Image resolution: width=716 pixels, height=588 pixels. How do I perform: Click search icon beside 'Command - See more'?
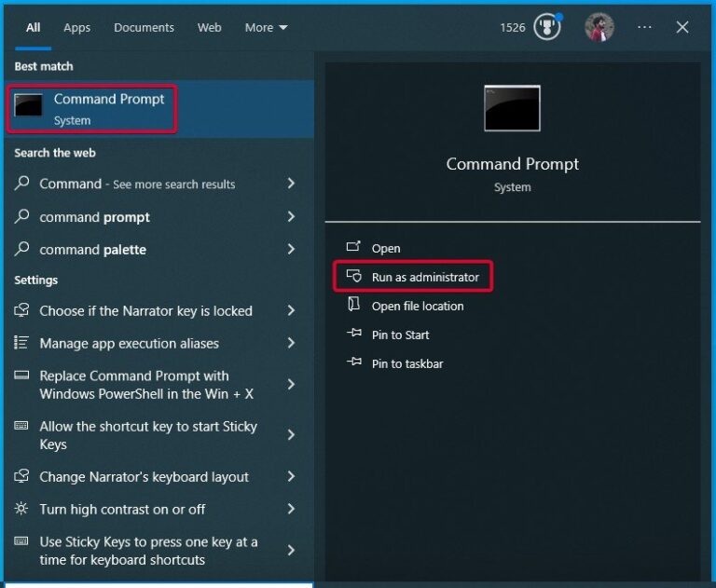coord(21,183)
